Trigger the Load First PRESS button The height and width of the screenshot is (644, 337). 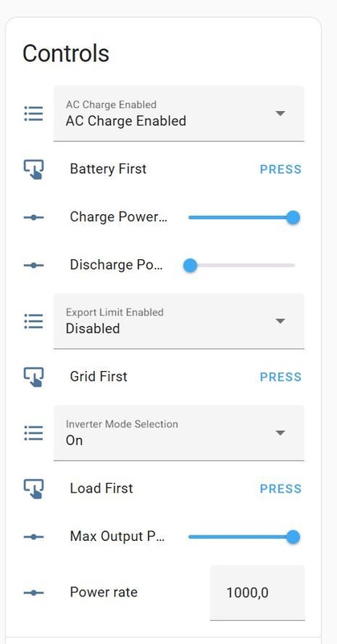point(281,489)
